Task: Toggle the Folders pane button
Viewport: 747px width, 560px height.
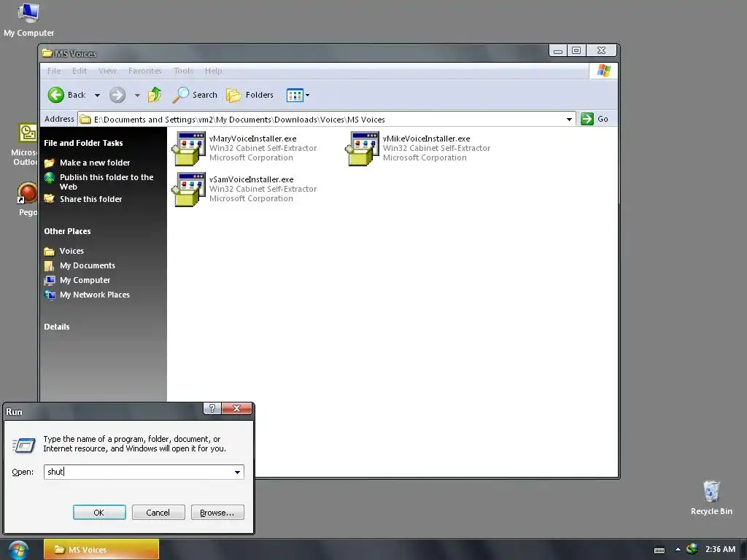Action: click(249, 95)
